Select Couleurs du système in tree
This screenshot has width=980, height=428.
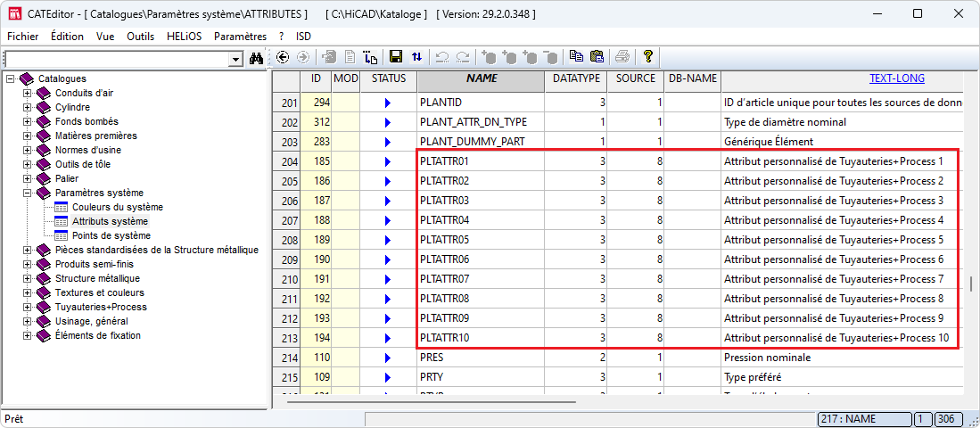117,207
